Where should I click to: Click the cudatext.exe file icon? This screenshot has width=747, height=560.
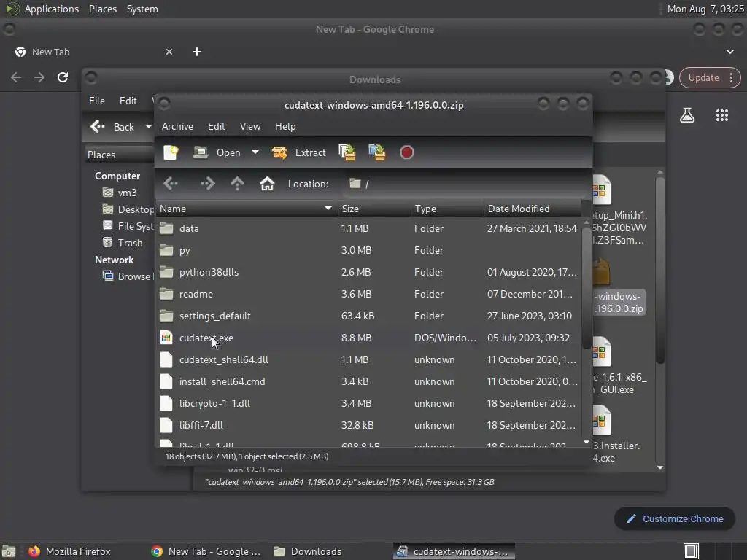pyautogui.click(x=166, y=338)
